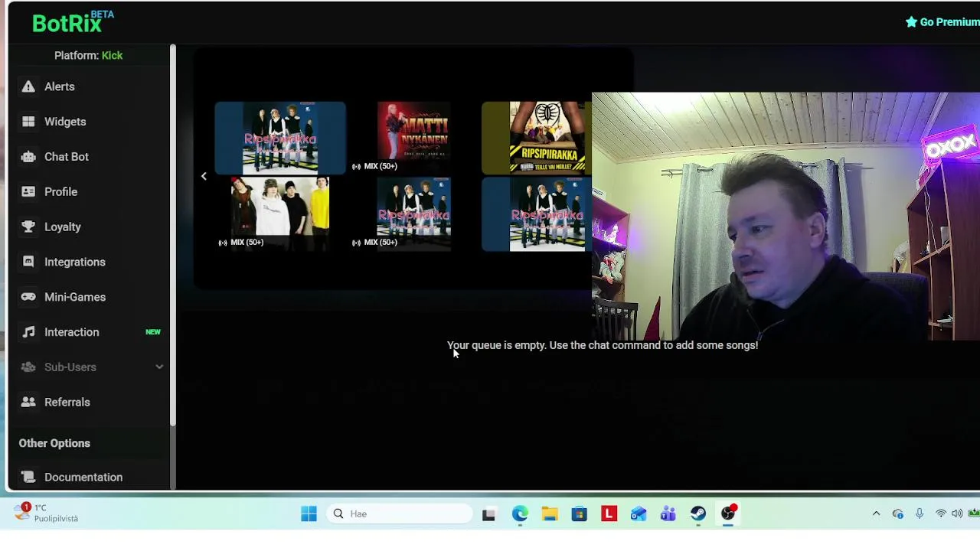Open Task View from taskbar

click(x=488, y=514)
